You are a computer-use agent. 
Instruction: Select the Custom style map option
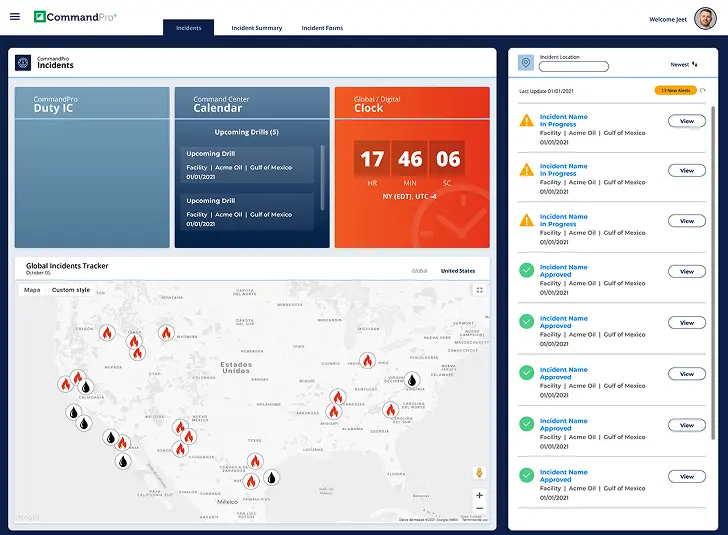[x=71, y=290]
